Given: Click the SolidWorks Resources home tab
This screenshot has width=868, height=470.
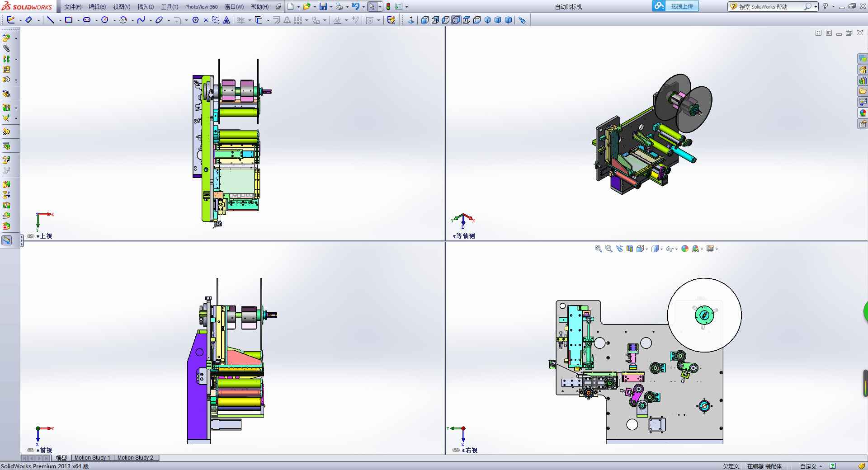Looking at the screenshot, I should [x=863, y=70].
